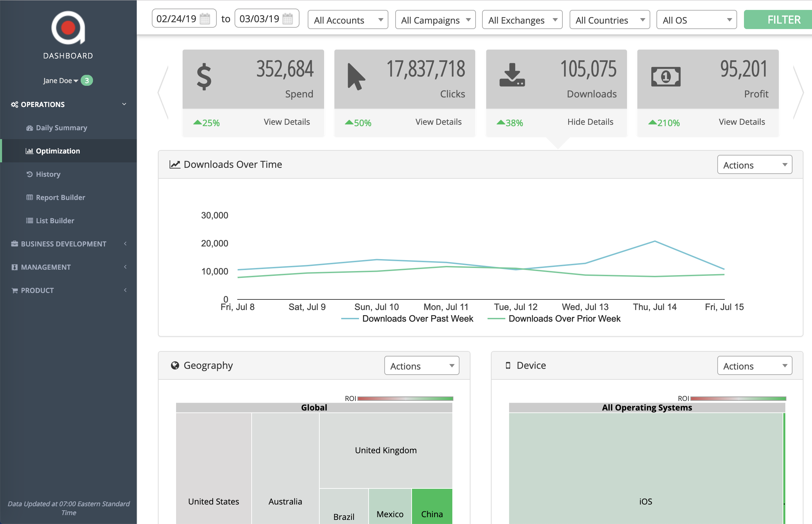Open the Daily Summary menu item
The width and height of the screenshot is (812, 524).
pos(61,128)
